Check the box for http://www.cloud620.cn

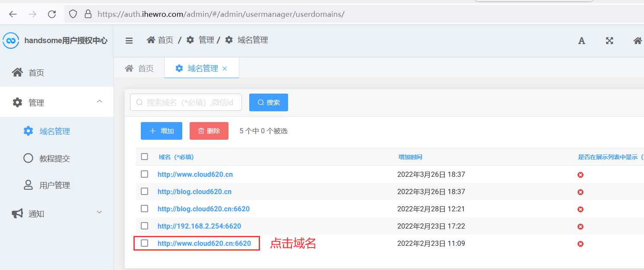[x=145, y=174]
